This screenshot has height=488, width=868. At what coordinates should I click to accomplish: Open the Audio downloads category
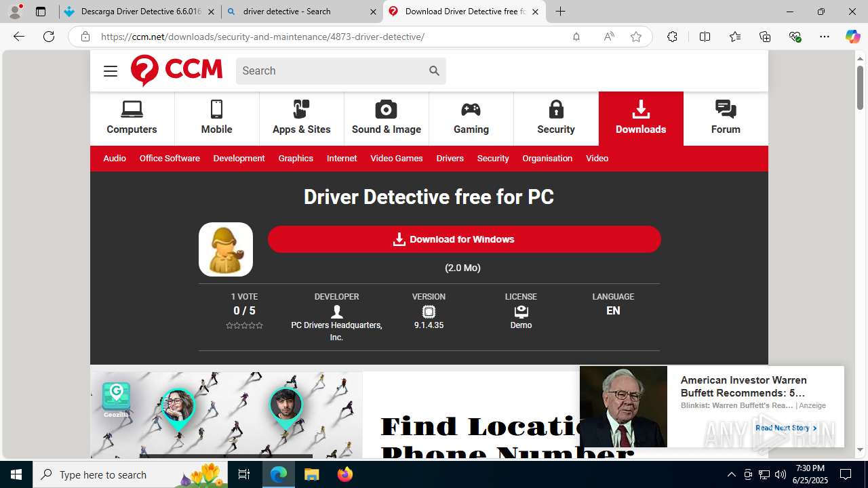point(115,158)
